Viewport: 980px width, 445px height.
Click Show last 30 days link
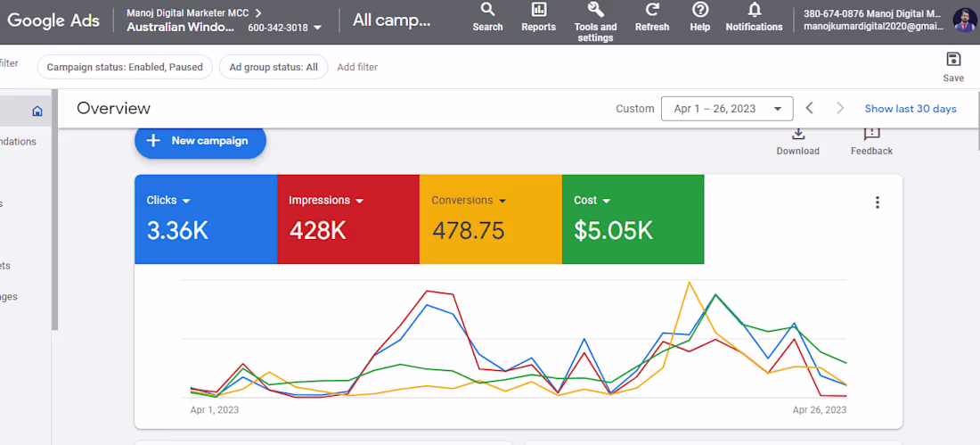(910, 108)
